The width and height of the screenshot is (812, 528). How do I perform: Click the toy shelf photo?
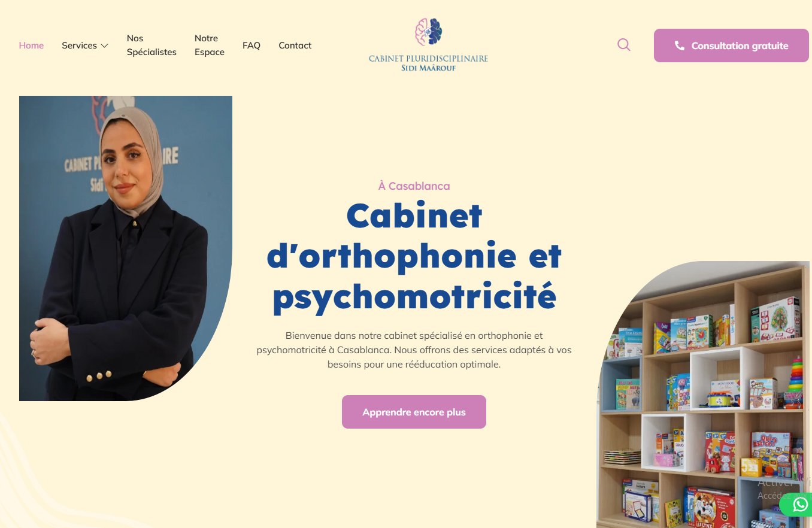point(704,395)
